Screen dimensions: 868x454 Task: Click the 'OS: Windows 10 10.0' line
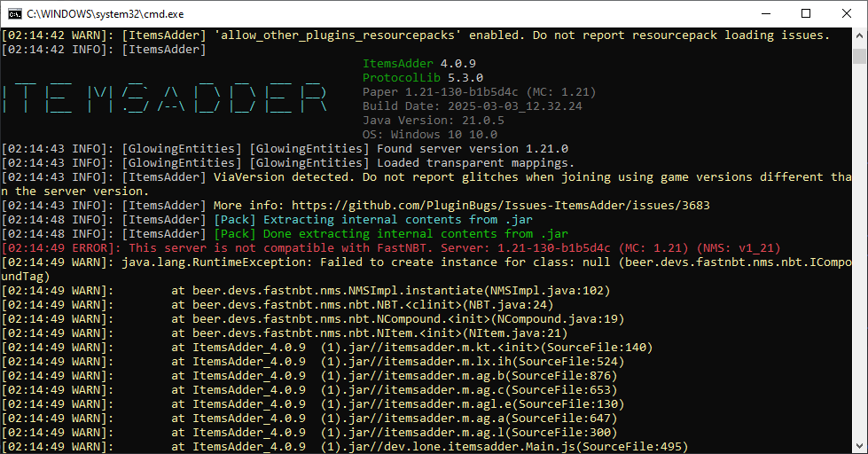pyautogui.click(x=430, y=135)
